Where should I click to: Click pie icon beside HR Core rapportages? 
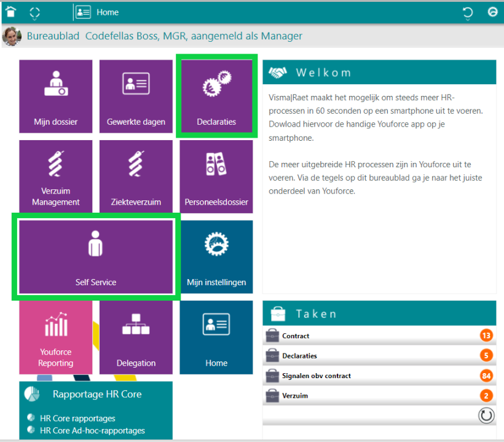click(31, 417)
